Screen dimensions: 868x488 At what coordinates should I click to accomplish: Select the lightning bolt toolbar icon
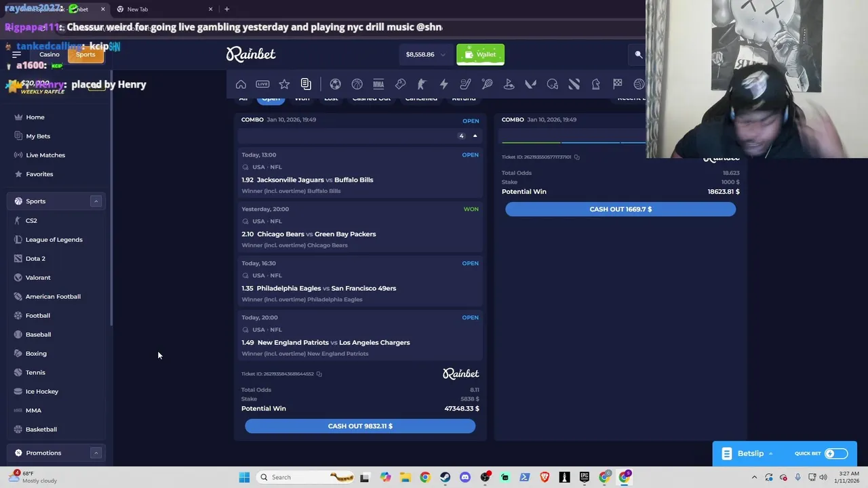coord(443,84)
